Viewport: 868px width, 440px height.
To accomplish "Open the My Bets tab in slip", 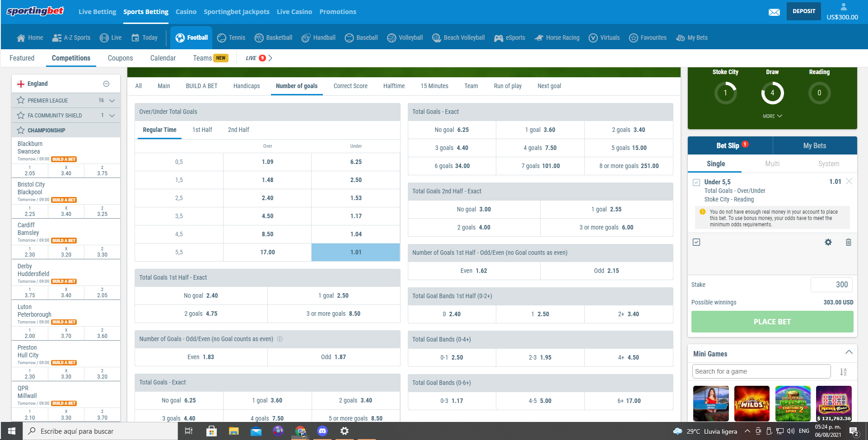I will [815, 145].
